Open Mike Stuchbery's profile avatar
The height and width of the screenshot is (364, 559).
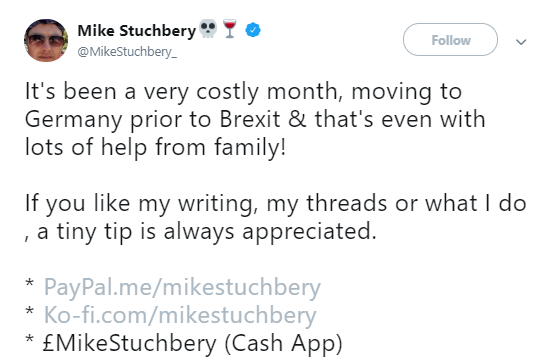coord(46,40)
